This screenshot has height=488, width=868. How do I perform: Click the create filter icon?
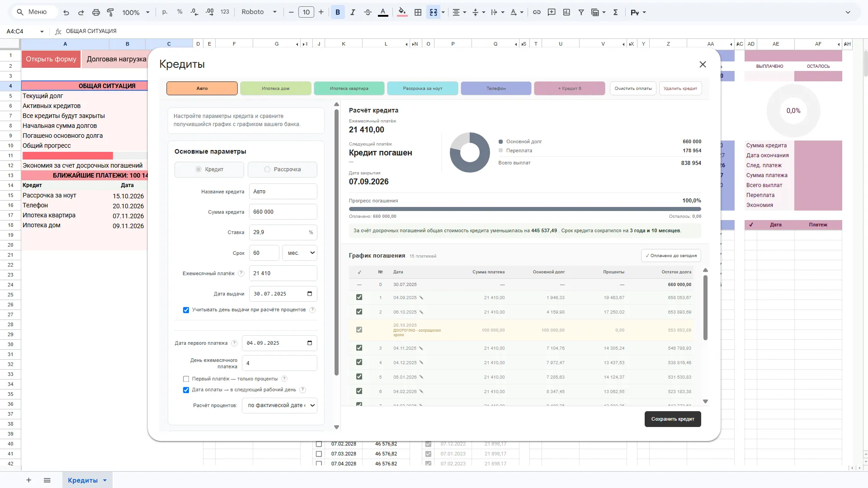point(581,12)
